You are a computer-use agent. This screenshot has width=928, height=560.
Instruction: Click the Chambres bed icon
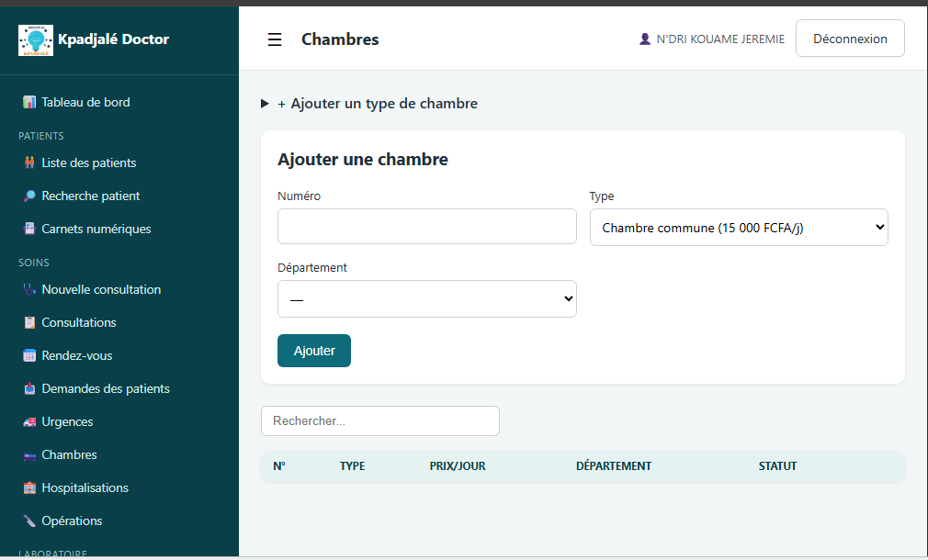coord(29,454)
